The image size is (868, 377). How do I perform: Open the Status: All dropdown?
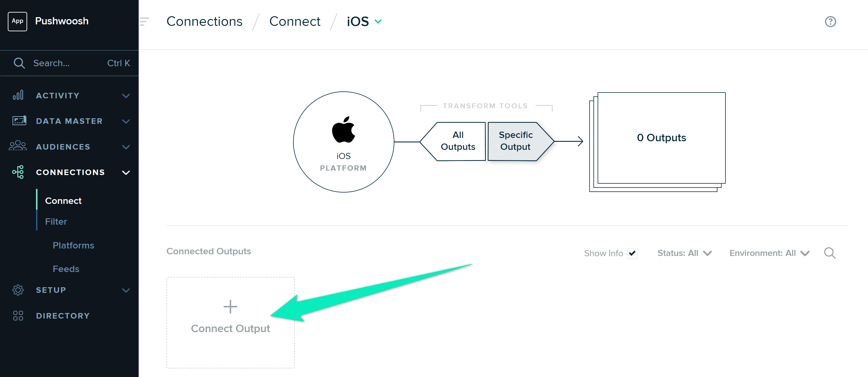tap(684, 253)
